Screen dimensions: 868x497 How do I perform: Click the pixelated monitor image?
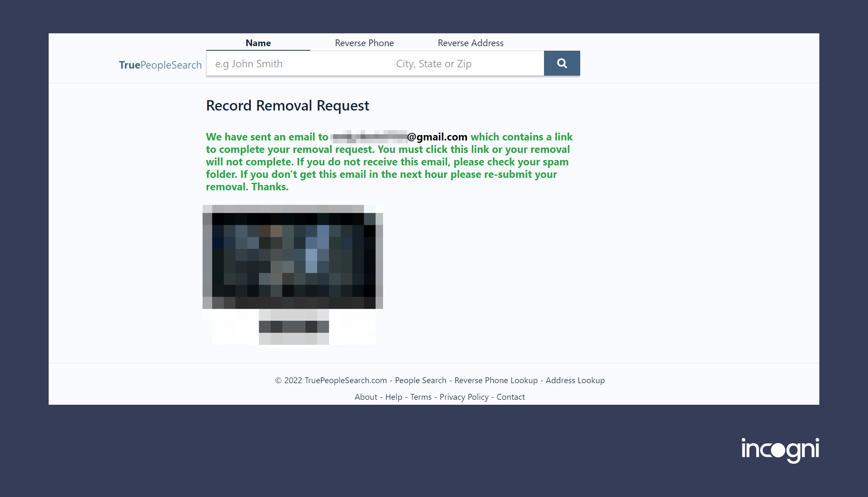click(292, 274)
